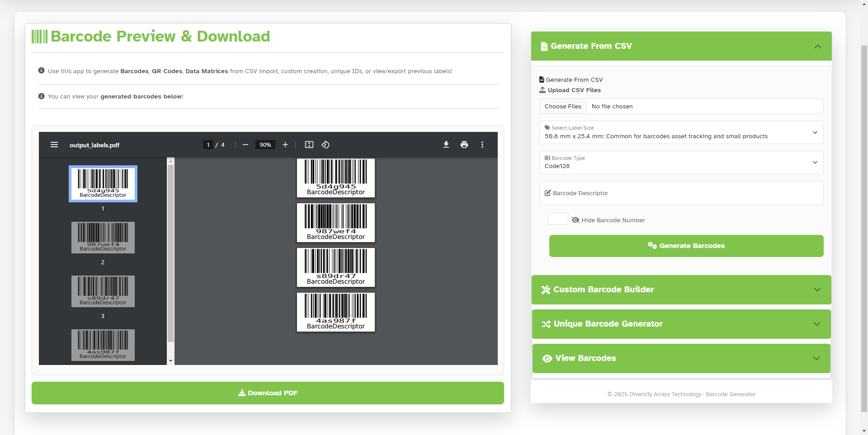Click the Generate Barcodes button
868x435 pixels.
[686, 246]
